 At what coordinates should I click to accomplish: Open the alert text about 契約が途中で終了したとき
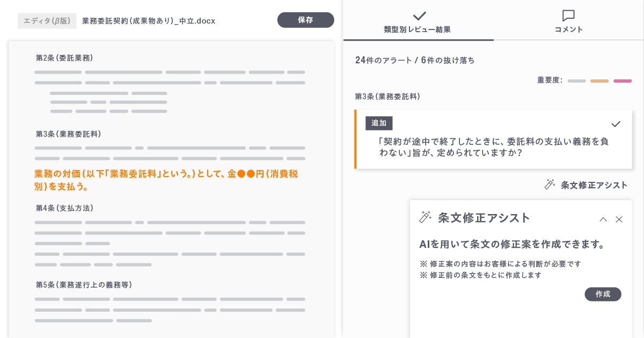tap(494, 147)
